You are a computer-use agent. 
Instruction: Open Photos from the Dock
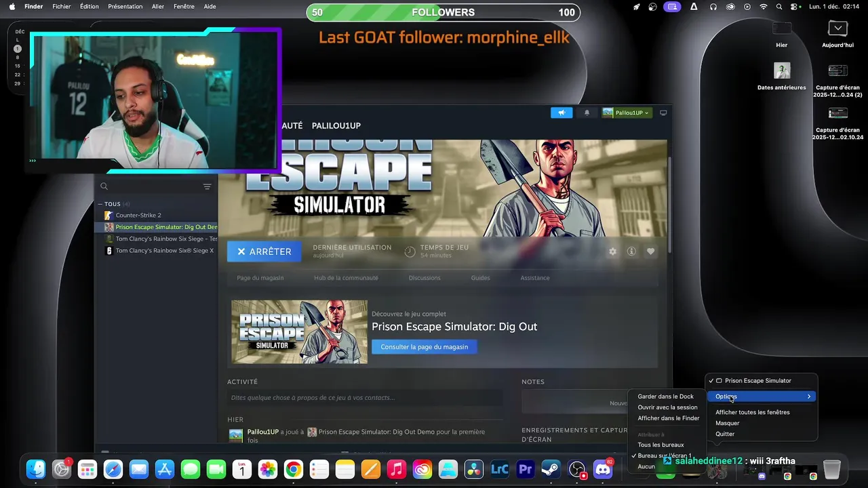click(268, 469)
